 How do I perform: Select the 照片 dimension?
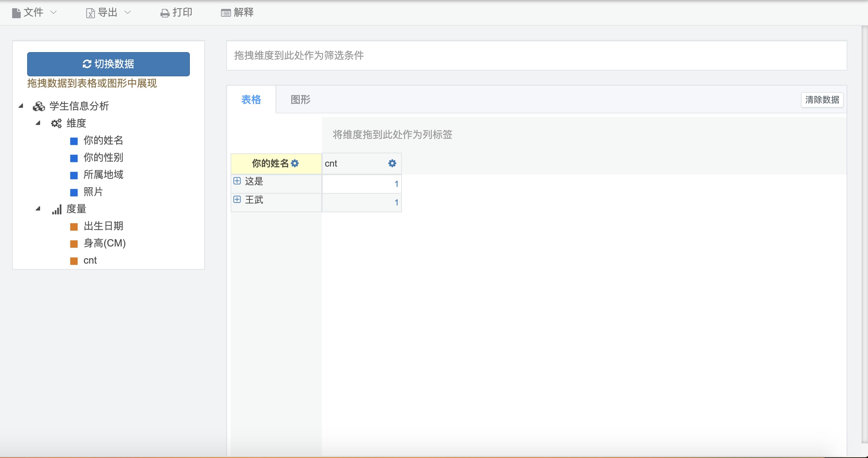(93, 192)
